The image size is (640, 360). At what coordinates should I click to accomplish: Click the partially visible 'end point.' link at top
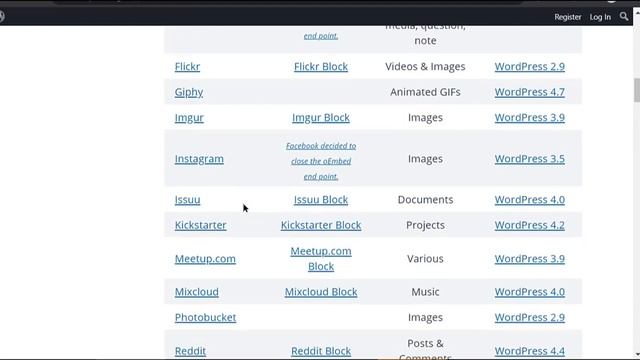coord(321,36)
